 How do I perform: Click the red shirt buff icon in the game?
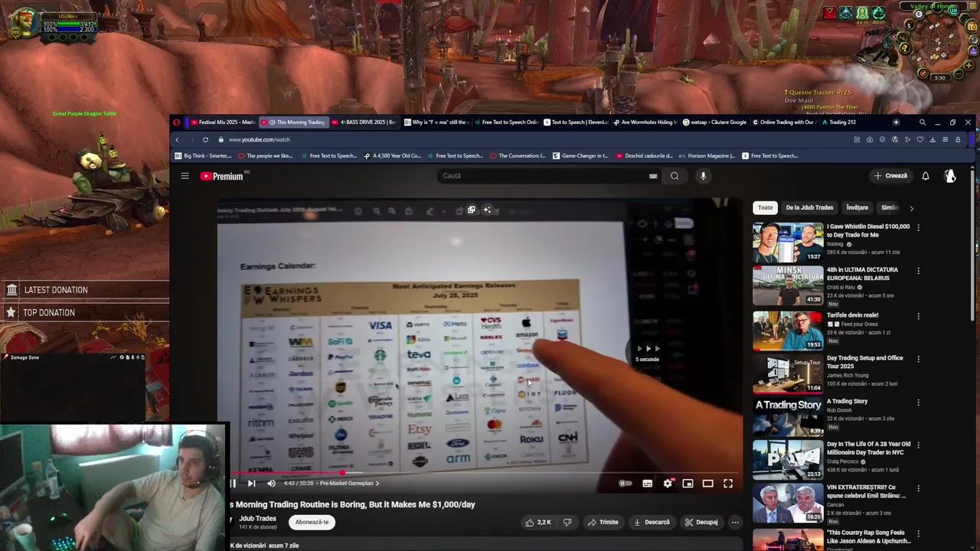(x=830, y=13)
